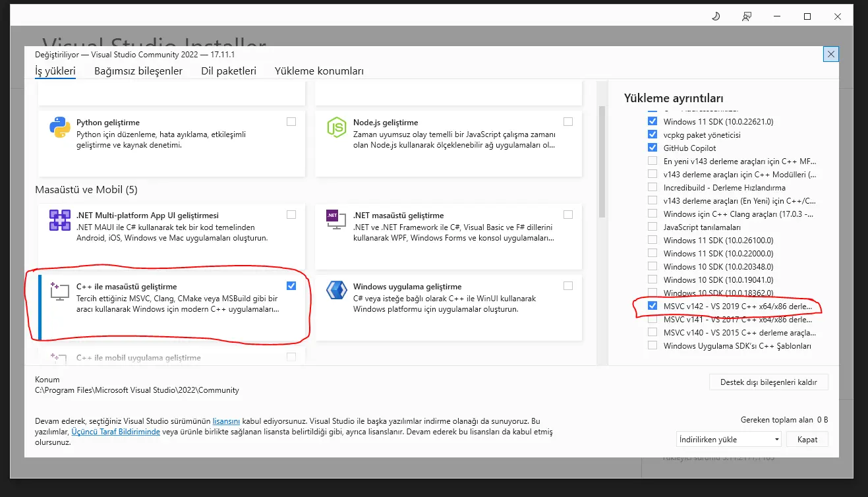Uncheck MSVC v142 VS 2019 build tools

(x=652, y=306)
